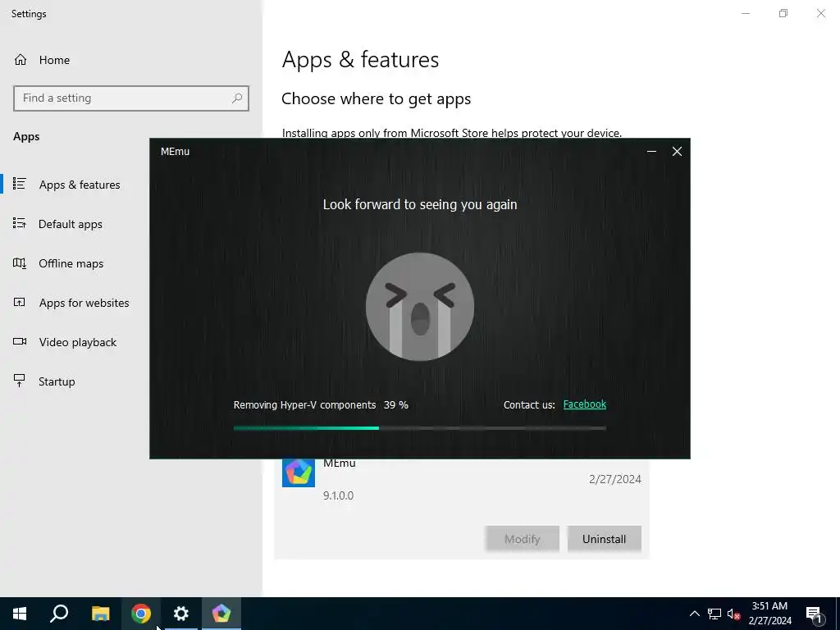Click the Uninstall button for MEmu
The image size is (840, 630).
point(604,539)
